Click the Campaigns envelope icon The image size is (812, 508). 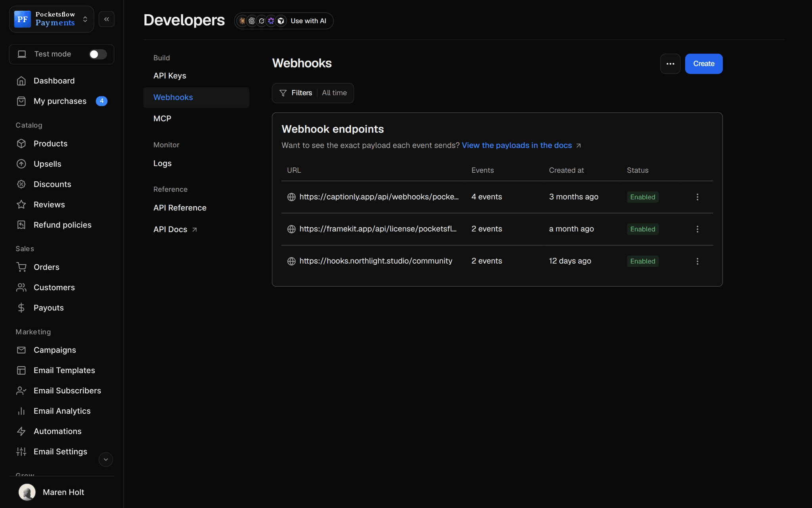point(21,350)
